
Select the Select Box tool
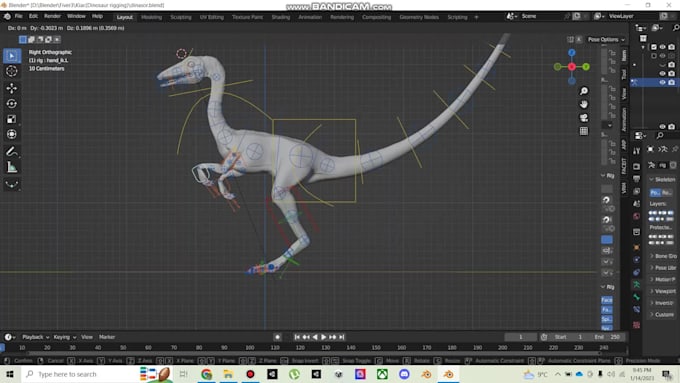click(x=12, y=56)
